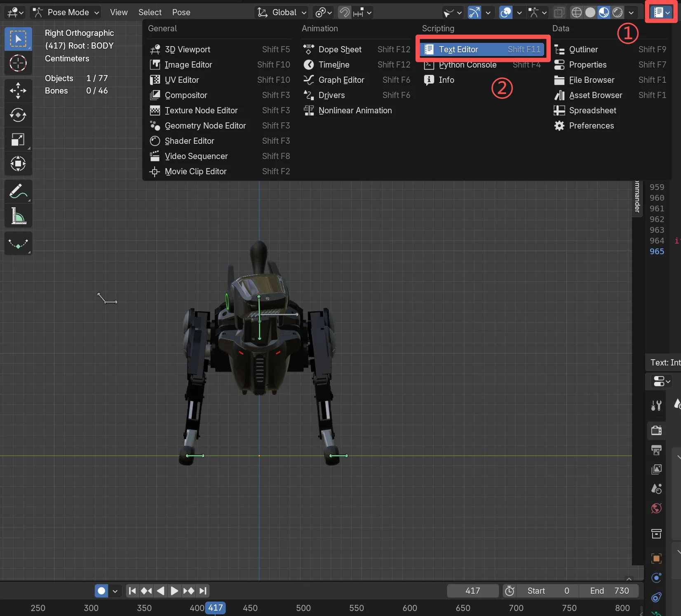The height and width of the screenshot is (616, 681).
Task: Open the View menu
Action: 119,12
